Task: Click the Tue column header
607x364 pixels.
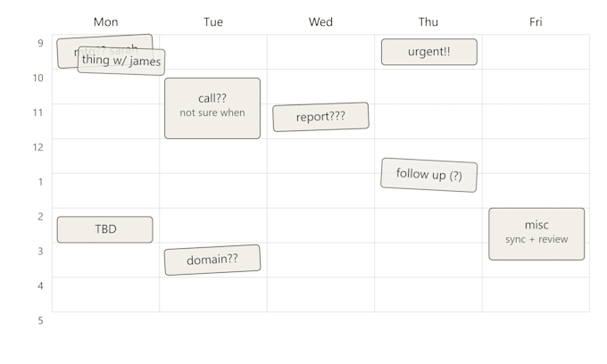Action: [213, 21]
